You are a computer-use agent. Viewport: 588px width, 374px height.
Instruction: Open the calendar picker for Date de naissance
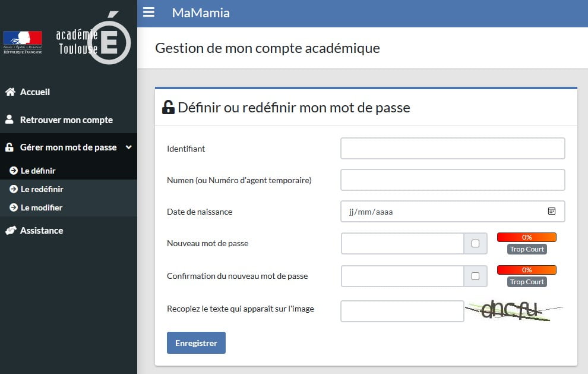pos(551,211)
